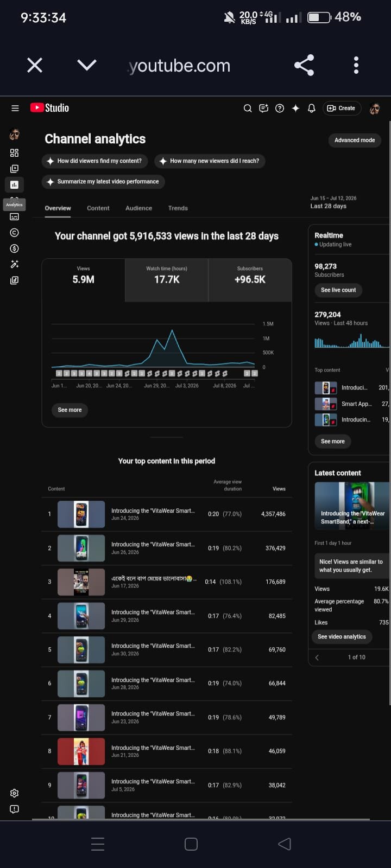Open the feedback comment icon in header
The height and width of the screenshot is (868, 391).
[263, 108]
